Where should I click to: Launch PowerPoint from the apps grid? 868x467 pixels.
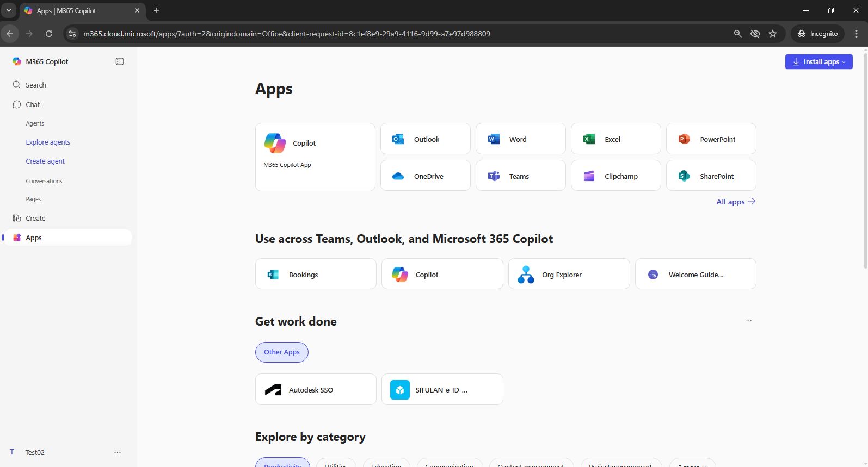[711, 139]
